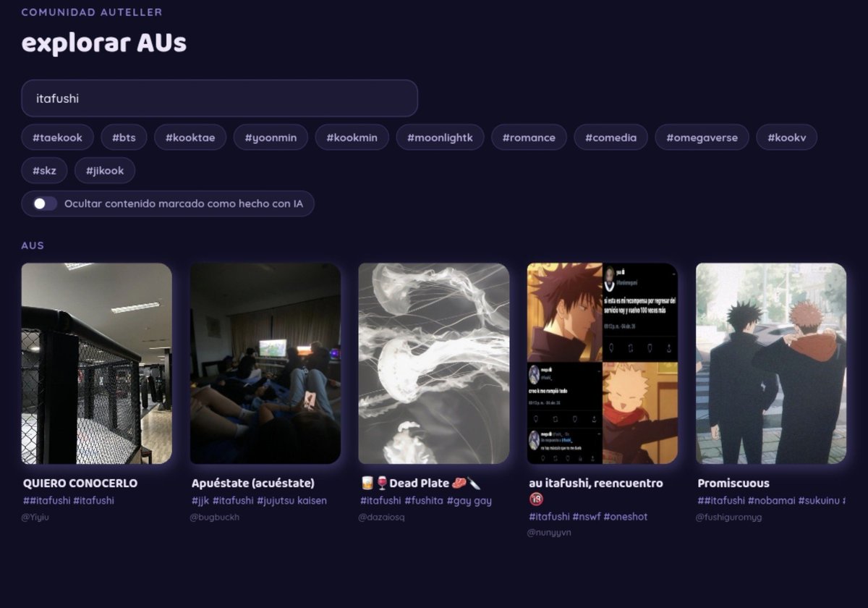Filter by the #kookv tag
Screen dimensions: 868x608
(787, 138)
